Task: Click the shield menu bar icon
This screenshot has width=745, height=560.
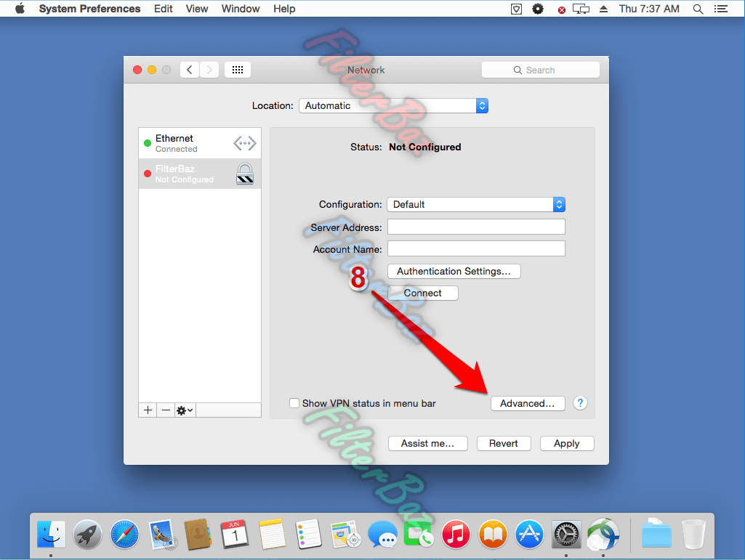Action: click(x=517, y=9)
